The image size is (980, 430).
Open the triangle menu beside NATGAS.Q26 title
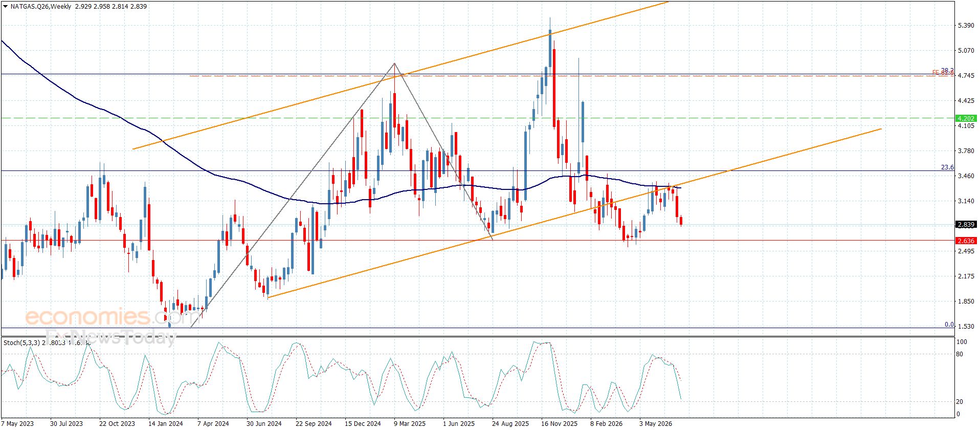(5, 7)
